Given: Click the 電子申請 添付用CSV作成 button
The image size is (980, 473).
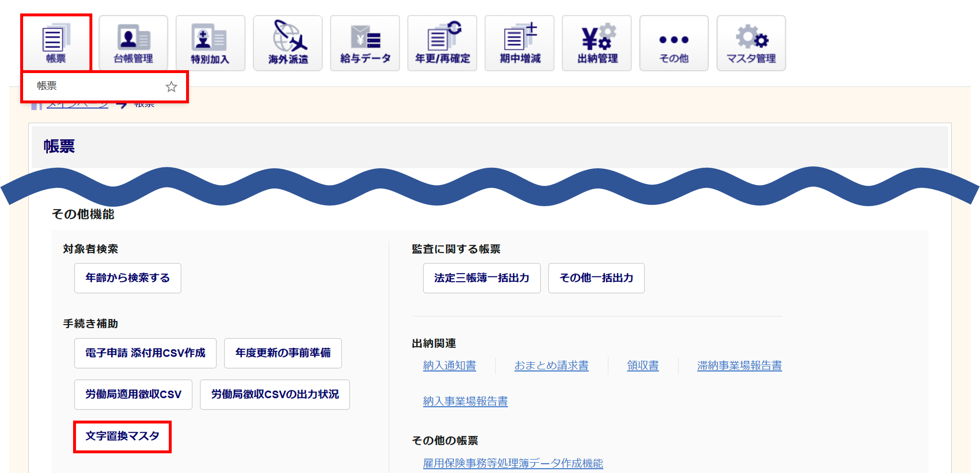Looking at the screenshot, I should point(145,353).
